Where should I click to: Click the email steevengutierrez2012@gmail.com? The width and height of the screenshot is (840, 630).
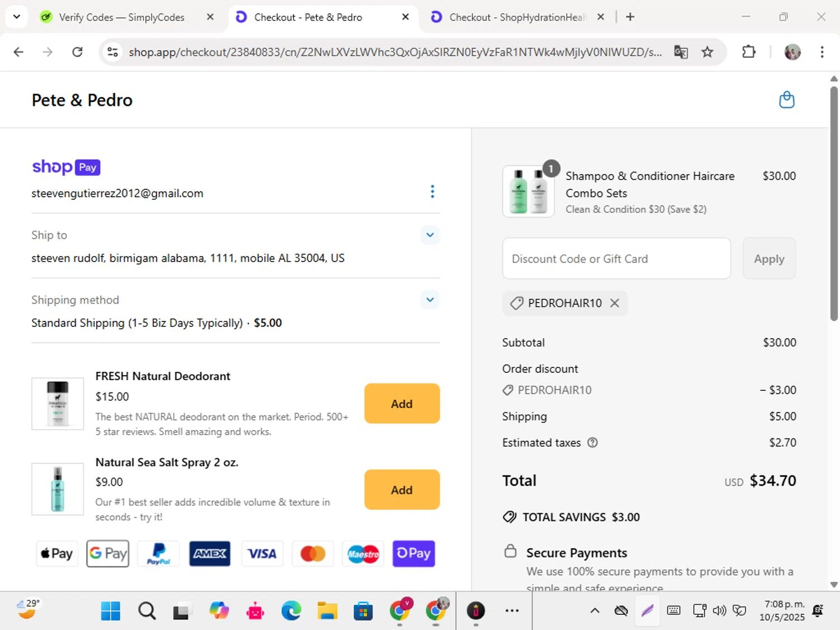point(118,193)
